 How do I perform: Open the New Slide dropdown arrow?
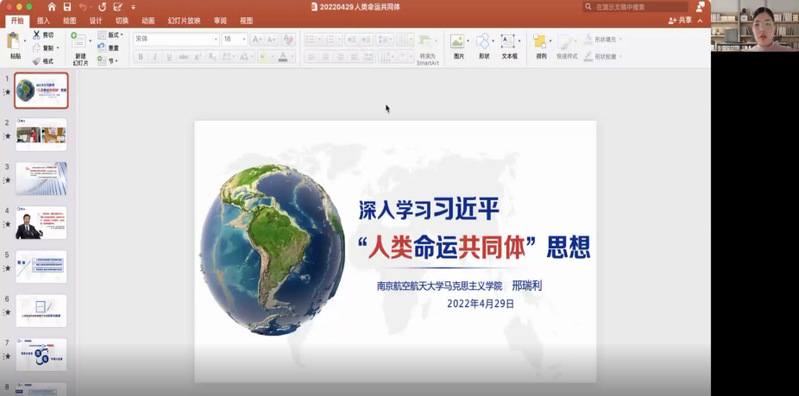coord(91,41)
